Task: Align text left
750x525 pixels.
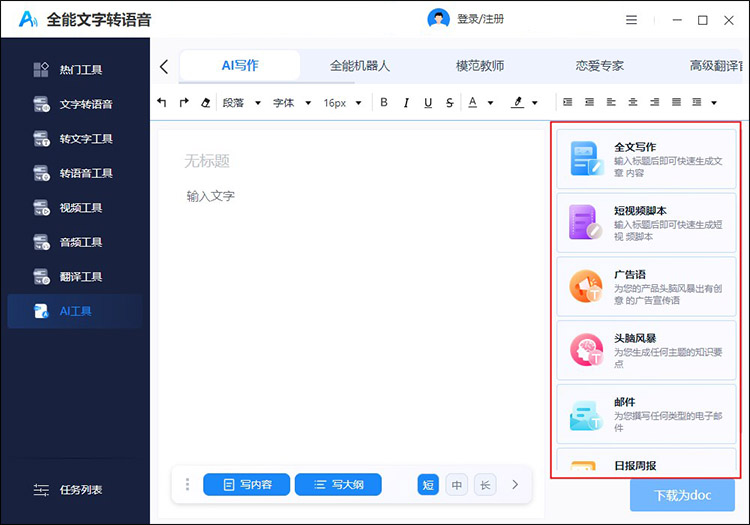Action: click(x=611, y=102)
